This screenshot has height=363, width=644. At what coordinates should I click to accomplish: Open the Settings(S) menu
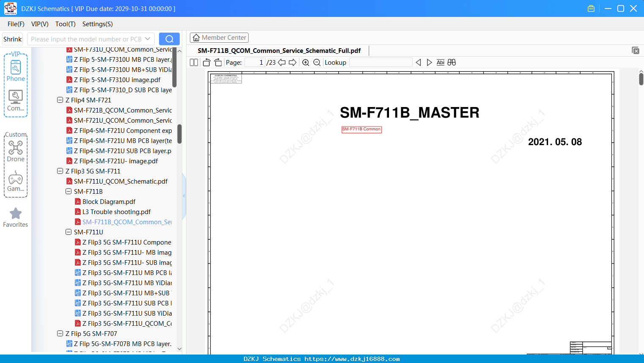point(98,24)
